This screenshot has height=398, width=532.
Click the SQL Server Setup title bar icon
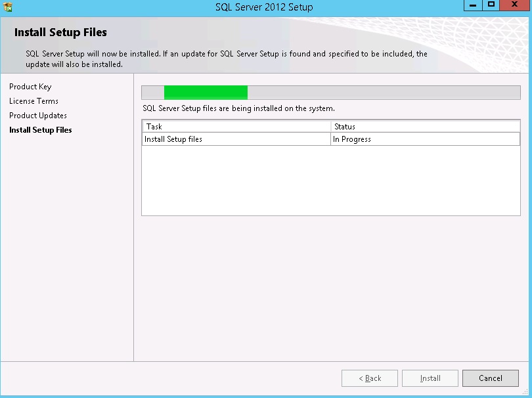7,7
